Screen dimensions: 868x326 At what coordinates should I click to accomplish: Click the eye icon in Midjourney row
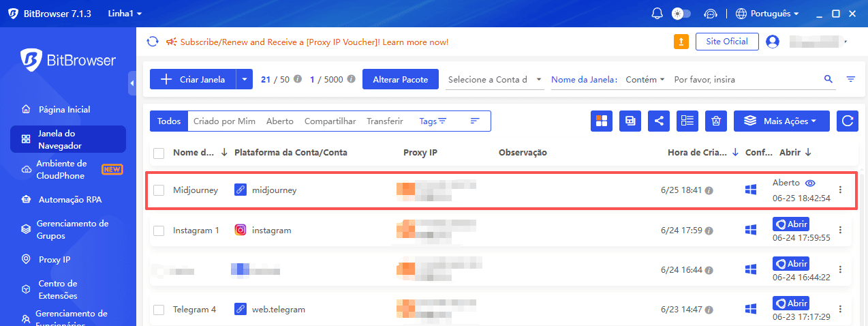tap(810, 183)
